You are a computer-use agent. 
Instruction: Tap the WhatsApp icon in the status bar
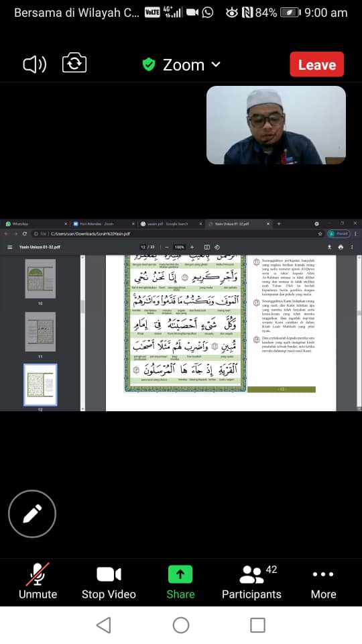208,13
